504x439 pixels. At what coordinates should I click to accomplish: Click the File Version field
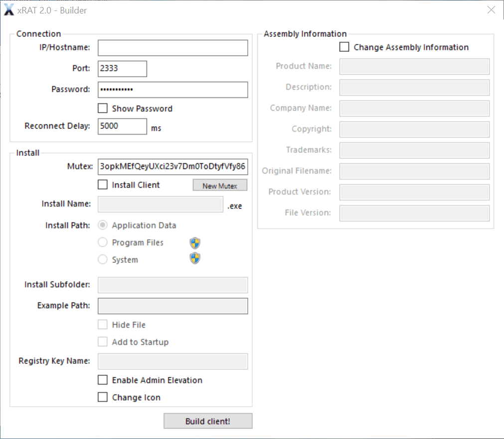click(414, 213)
